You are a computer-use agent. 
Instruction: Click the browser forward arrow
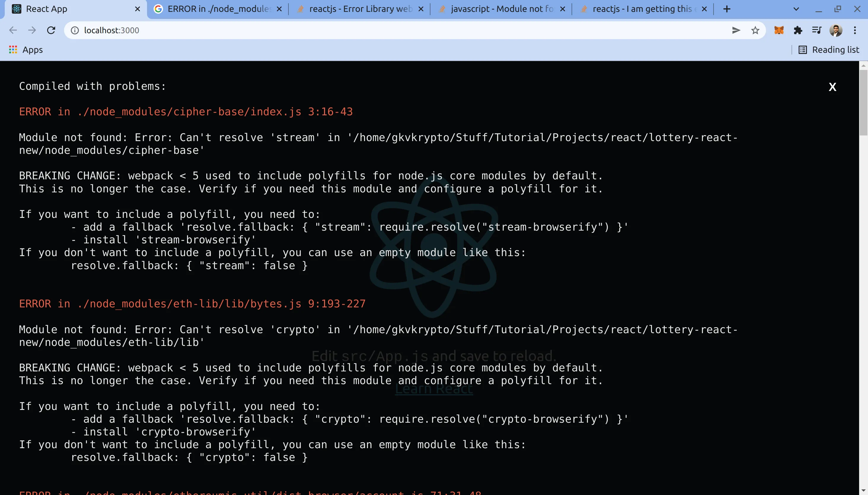pos(32,30)
